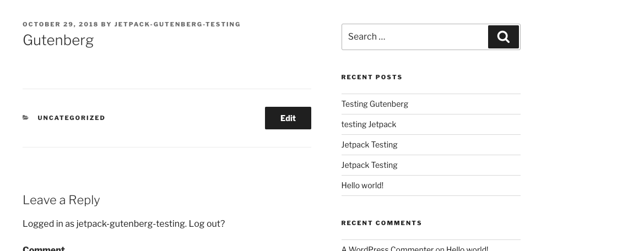Image resolution: width=644 pixels, height=251 pixels.
Task: Open the Uncategorized category link
Action: (71, 118)
